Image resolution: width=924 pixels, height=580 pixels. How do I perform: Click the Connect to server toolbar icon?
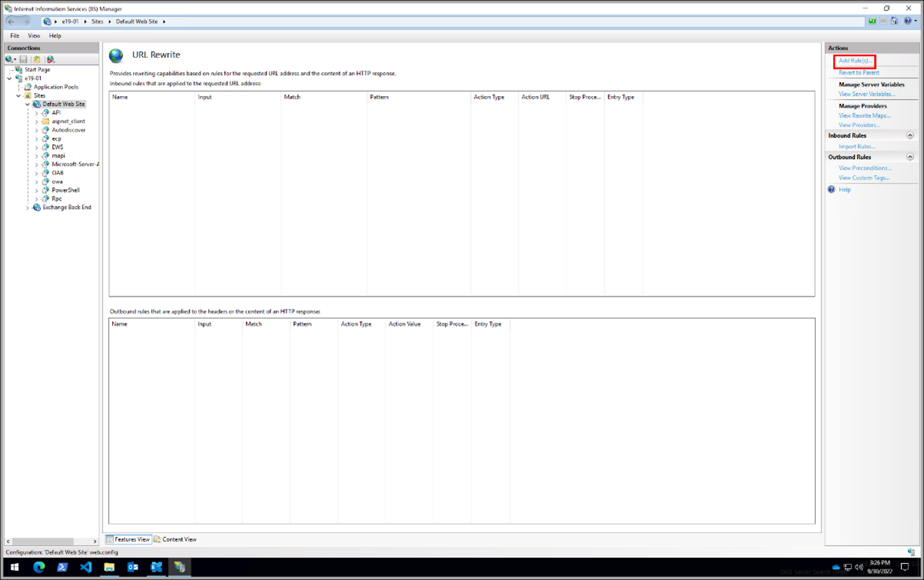pyautogui.click(x=9, y=59)
